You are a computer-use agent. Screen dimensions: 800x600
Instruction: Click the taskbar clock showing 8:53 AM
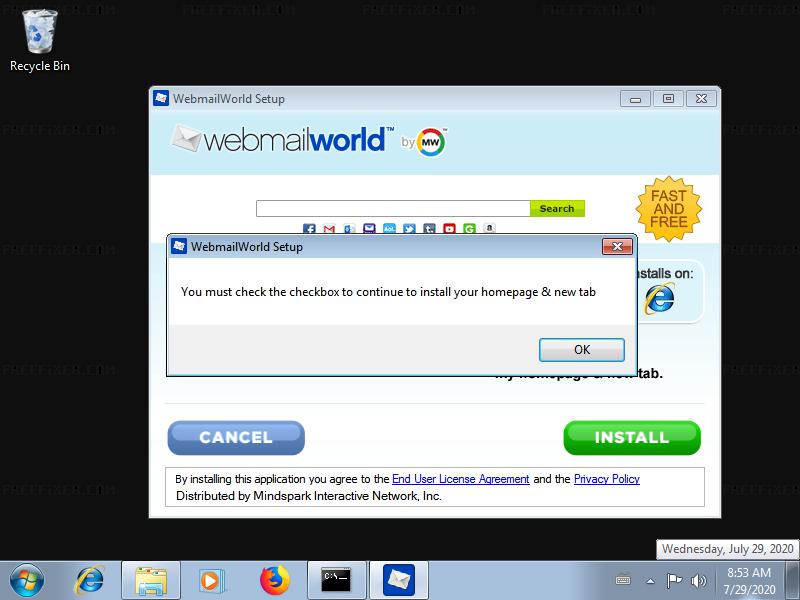coord(749,581)
